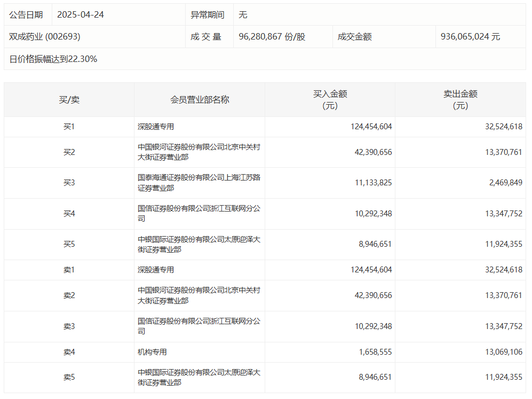The width and height of the screenshot is (532, 399).
Task: Click the 机构专用 seat name
Action: 153,352
